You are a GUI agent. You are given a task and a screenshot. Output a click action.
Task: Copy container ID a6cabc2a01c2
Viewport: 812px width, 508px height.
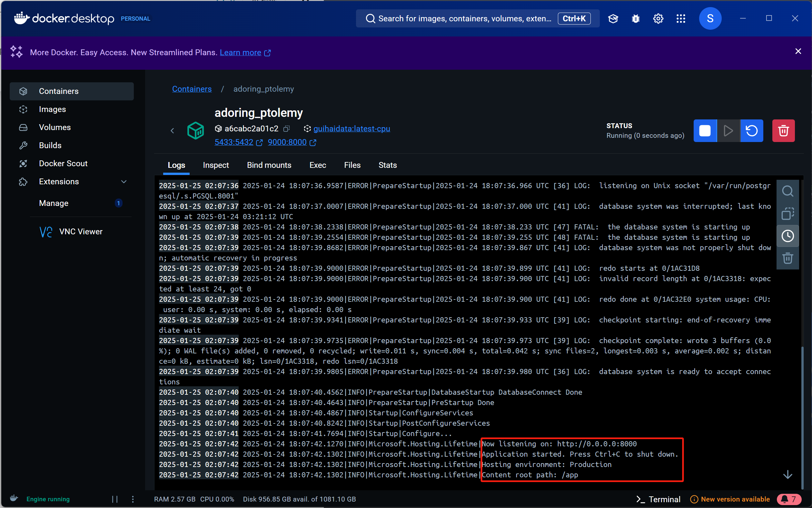tap(286, 129)
